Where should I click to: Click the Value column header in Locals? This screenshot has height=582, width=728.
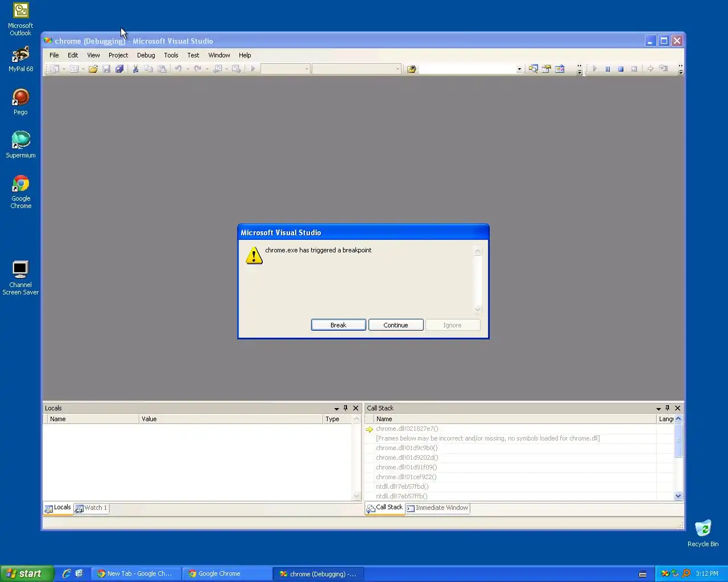[x=231, y=419]
